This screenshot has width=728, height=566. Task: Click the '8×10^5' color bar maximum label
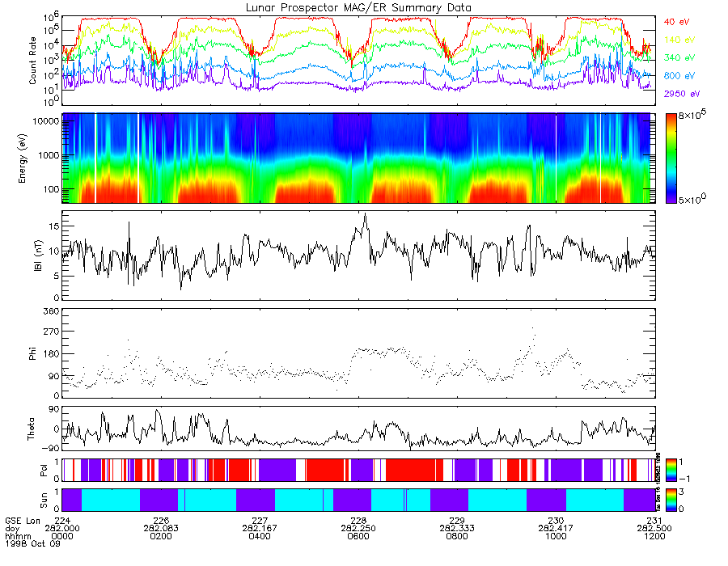point(692,115)
